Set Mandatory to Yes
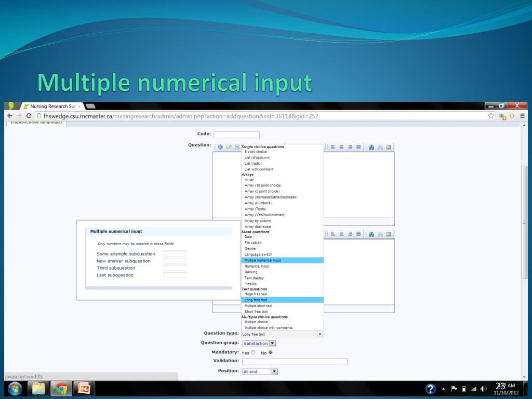Image resolution: width=532 pixels, height=399 pixels. coord(253,353)
